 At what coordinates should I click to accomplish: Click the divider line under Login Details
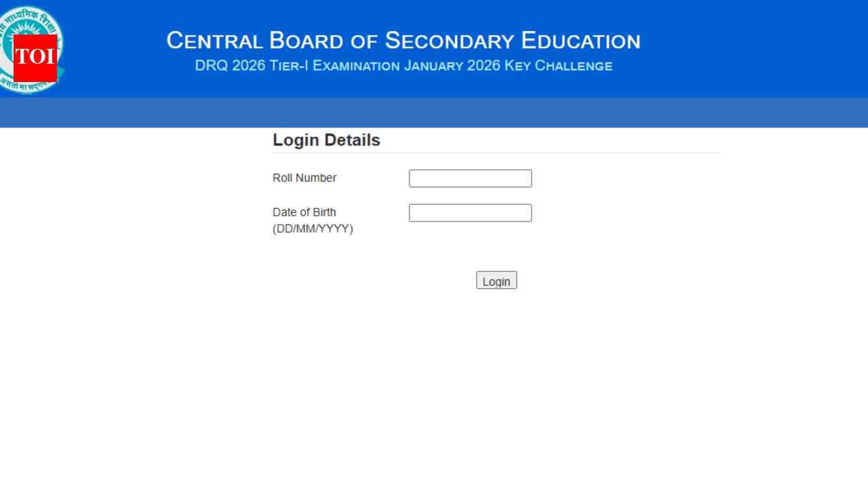pos(496,153)
